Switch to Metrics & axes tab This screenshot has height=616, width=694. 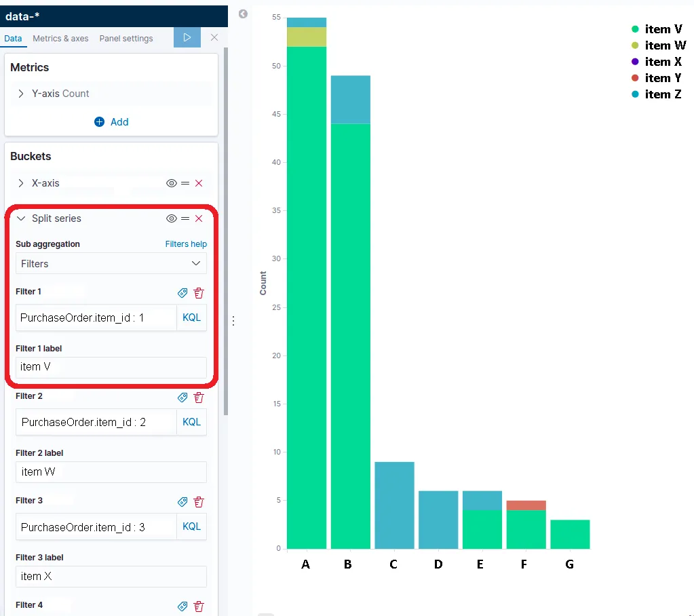[x=60, y=39]
